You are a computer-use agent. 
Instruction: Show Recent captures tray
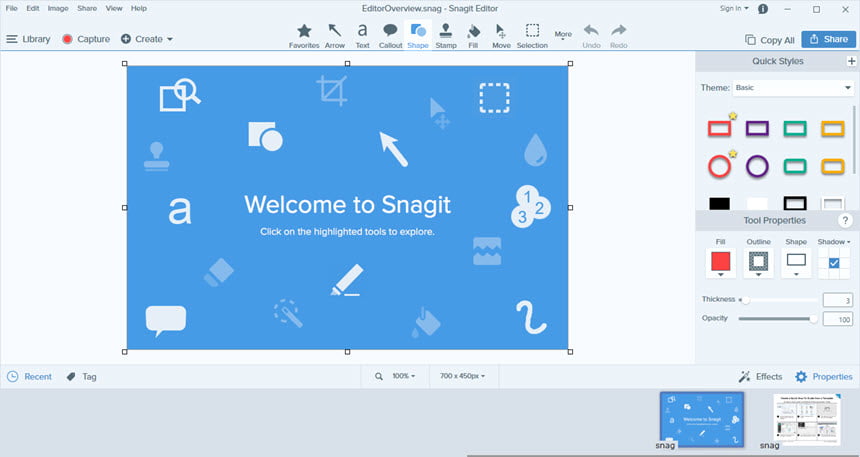coord(29,376)
